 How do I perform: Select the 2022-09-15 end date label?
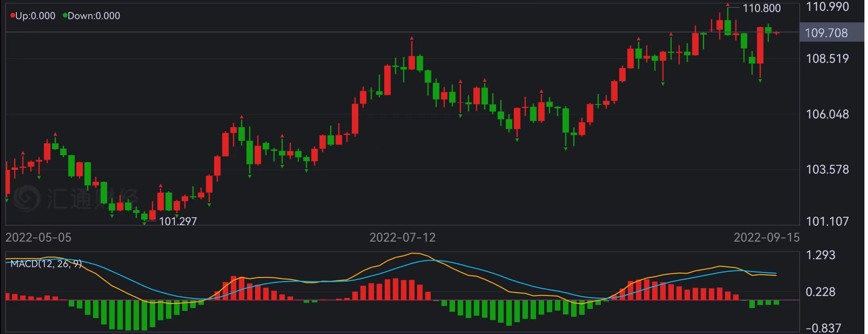pos(766,238)
